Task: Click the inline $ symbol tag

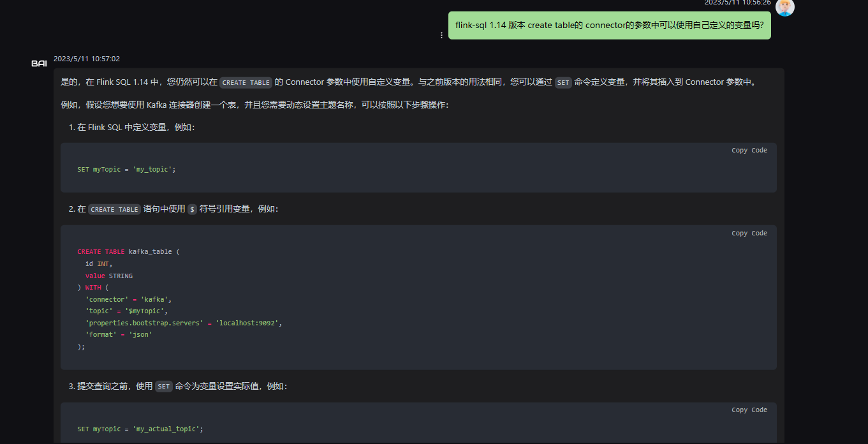Action: point(192,209)
